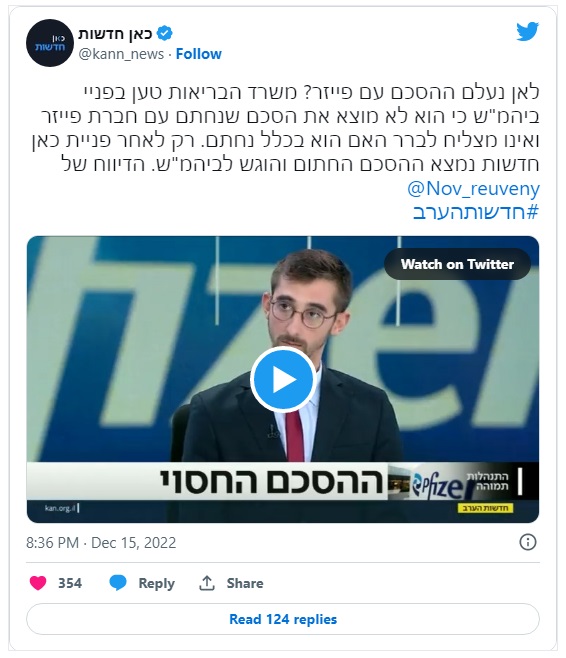
Task: Click Read 124 replies button
Action: 283,619
